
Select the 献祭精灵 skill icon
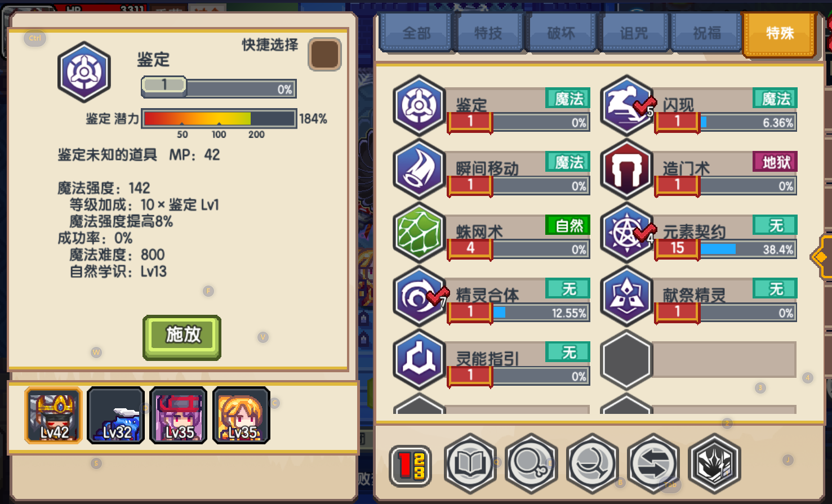[x=626, y=296]
